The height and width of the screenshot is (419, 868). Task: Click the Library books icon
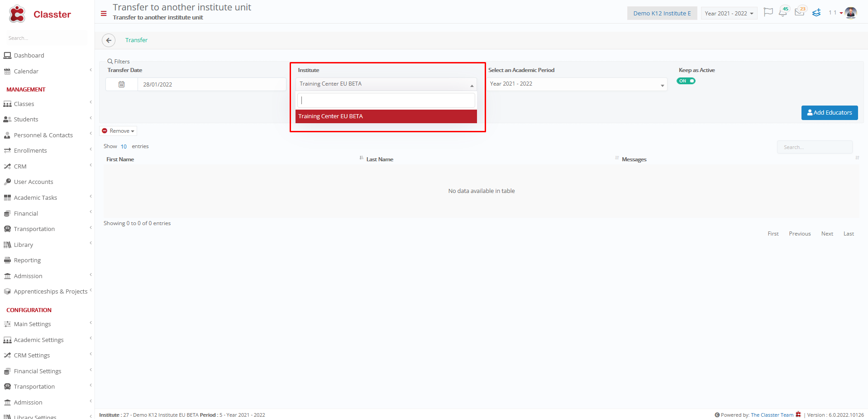click(x=7, y=245)
